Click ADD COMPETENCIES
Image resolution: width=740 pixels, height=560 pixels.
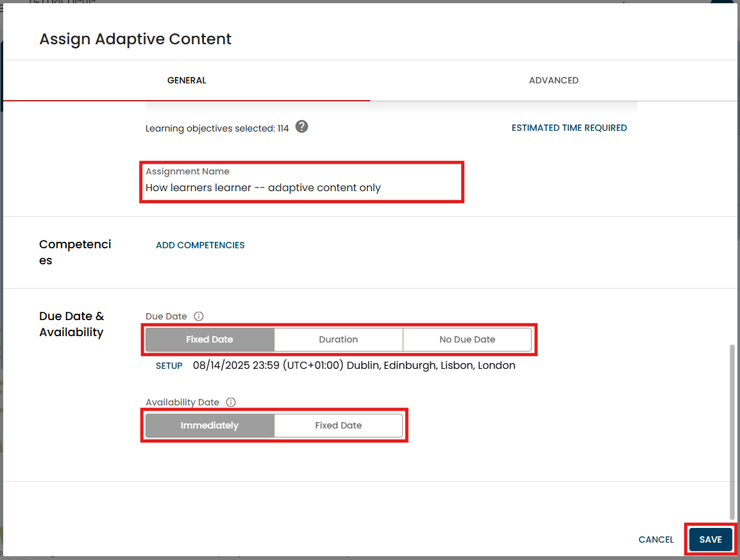[200, 245]
